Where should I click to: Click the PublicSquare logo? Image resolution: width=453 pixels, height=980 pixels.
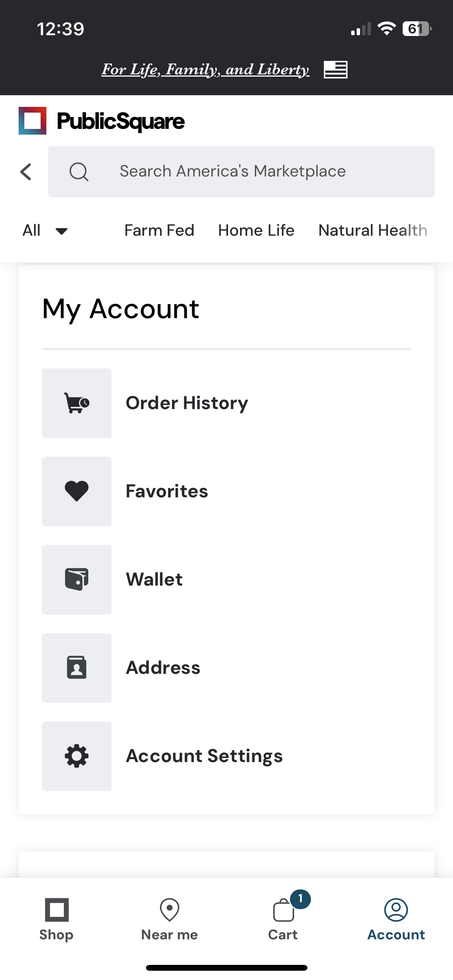tap(102, 121)
